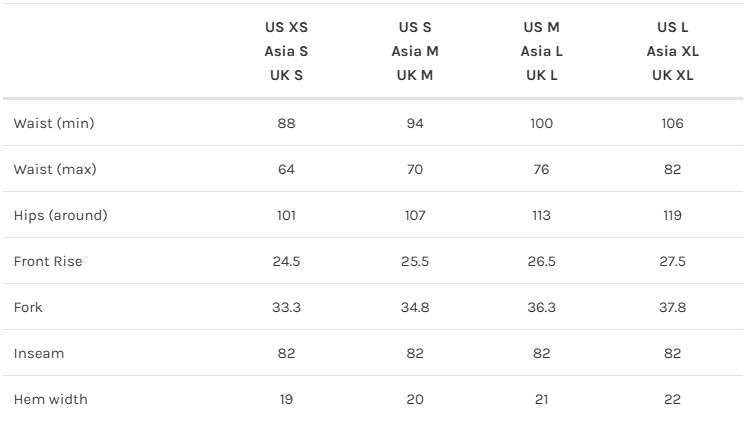Click the US M Asia L header
The image size is (753, 421).
[542, 51]
